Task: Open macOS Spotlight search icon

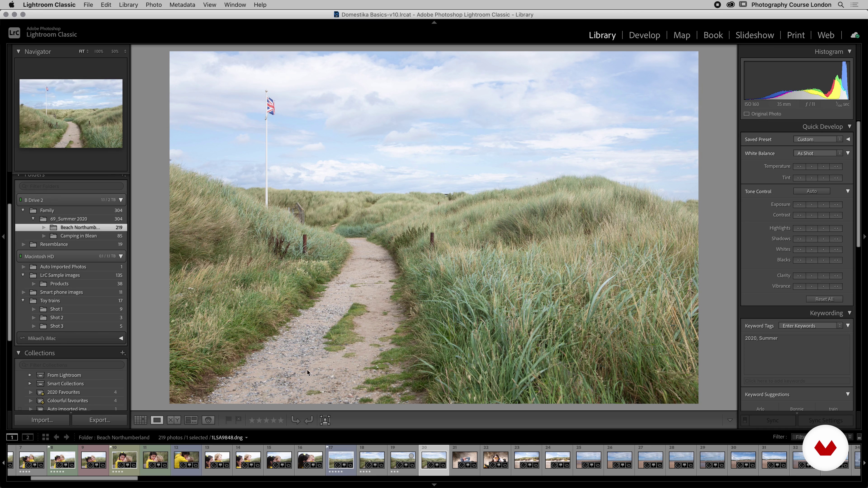Action: point(841,5)
